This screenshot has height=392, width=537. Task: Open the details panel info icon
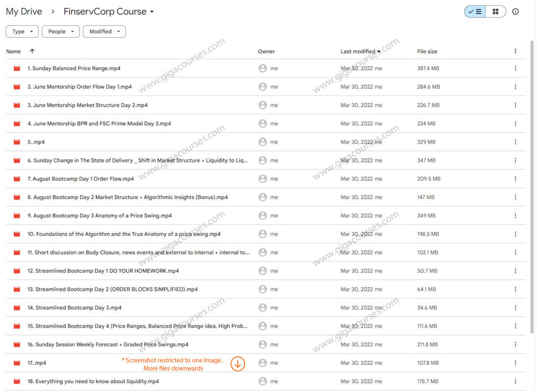point(515,11)
